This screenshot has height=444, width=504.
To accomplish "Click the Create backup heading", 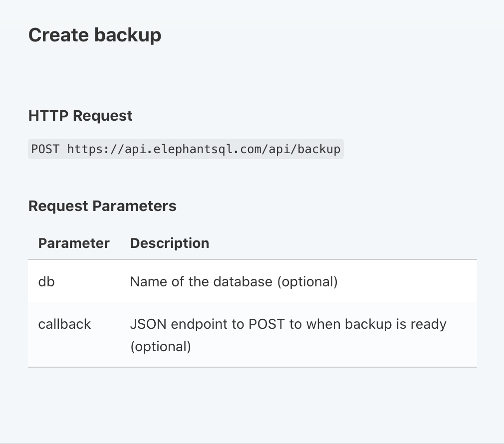I will point(95,35).
